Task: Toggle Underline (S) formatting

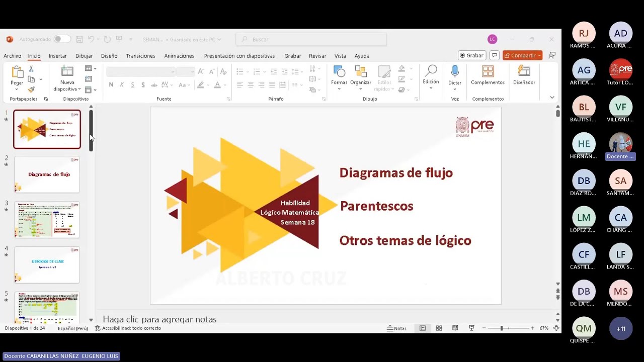Action: [x=132, y=85]
